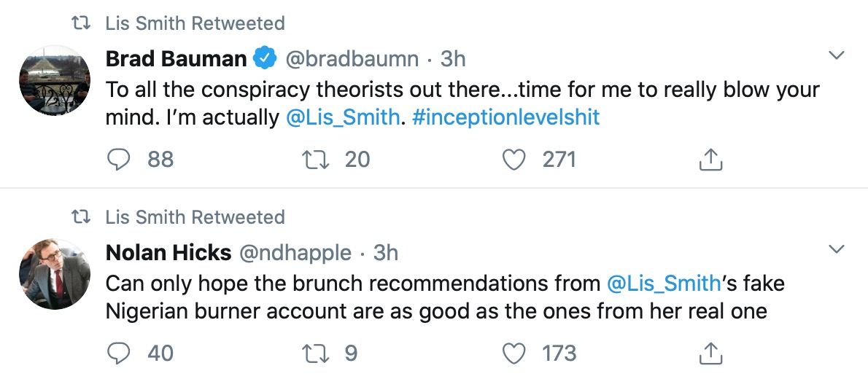
Task: Reply to Nolan Hicks's tweet
Action: point(118,353)
